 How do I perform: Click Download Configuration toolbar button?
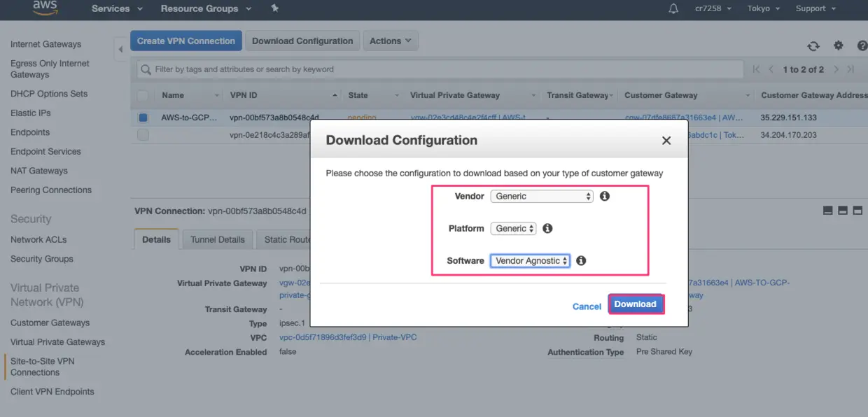(302, 41)
